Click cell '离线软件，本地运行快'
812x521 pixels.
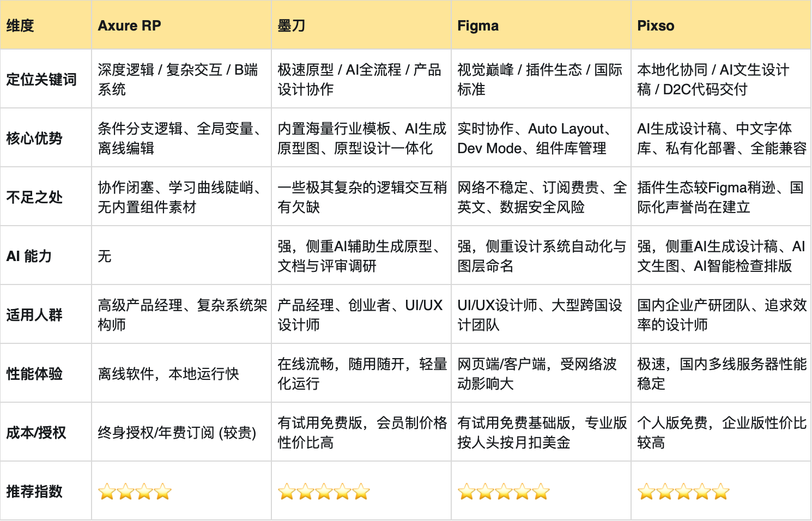[181, 373]
